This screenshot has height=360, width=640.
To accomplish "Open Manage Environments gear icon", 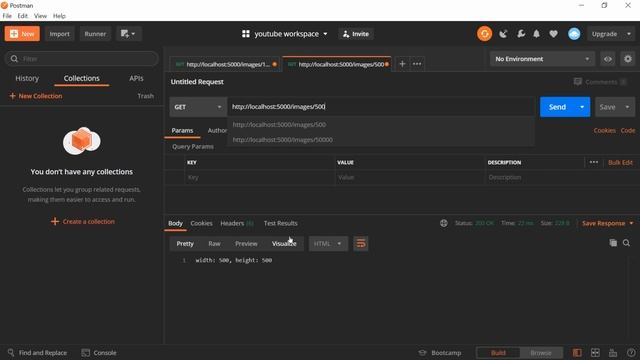I will pyautogui.click(x=628, y=59).
